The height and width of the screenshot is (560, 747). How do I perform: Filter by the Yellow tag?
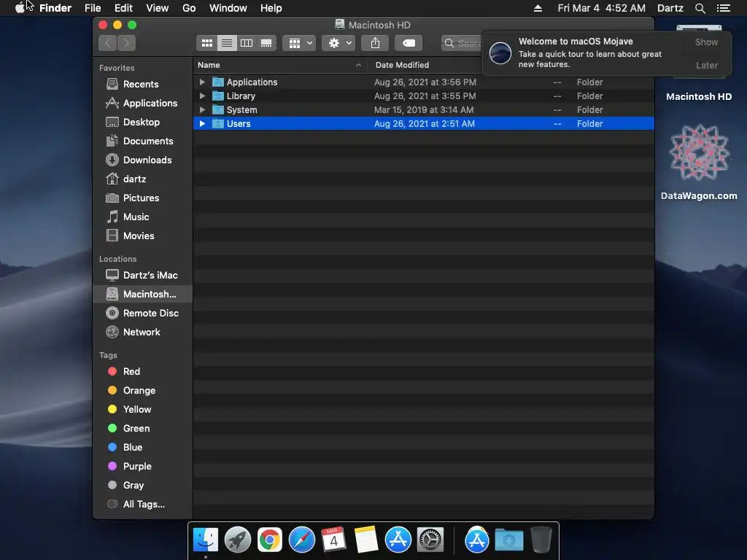[x=143, y=410]
